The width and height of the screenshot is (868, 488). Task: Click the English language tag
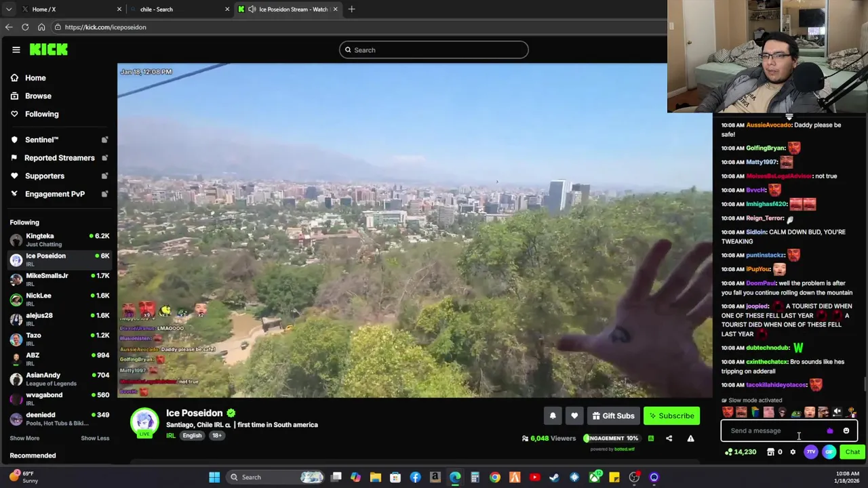pos(192,436)
